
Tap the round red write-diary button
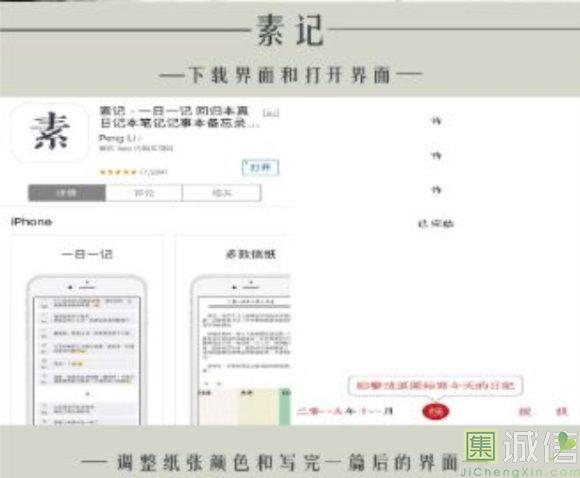436,411
